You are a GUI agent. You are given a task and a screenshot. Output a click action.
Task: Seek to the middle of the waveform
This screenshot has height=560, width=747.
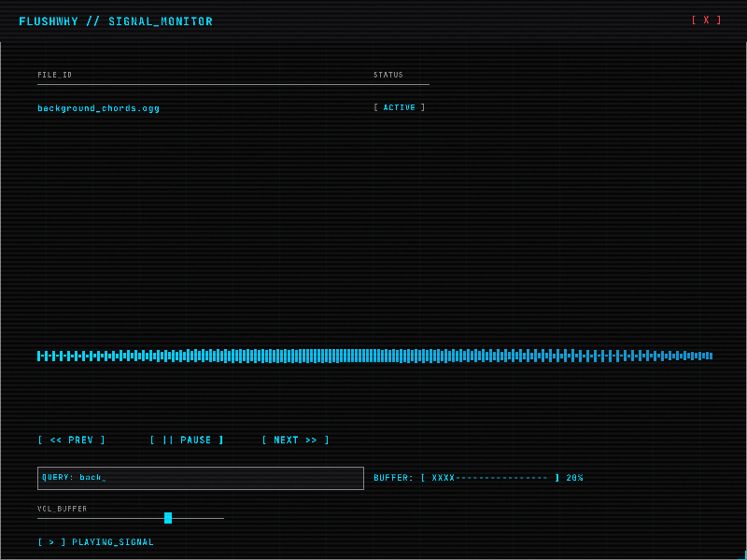[x=375, y=356]
